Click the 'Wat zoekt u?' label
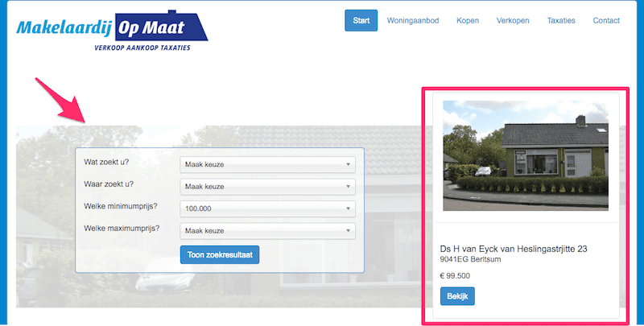Viewport: 644px width, 326px height. pyautogui.click(x=106, y=162)
